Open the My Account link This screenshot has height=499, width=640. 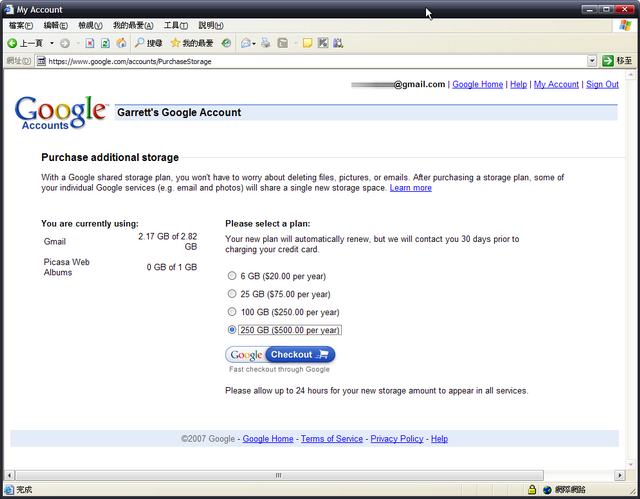click(556, 84)
